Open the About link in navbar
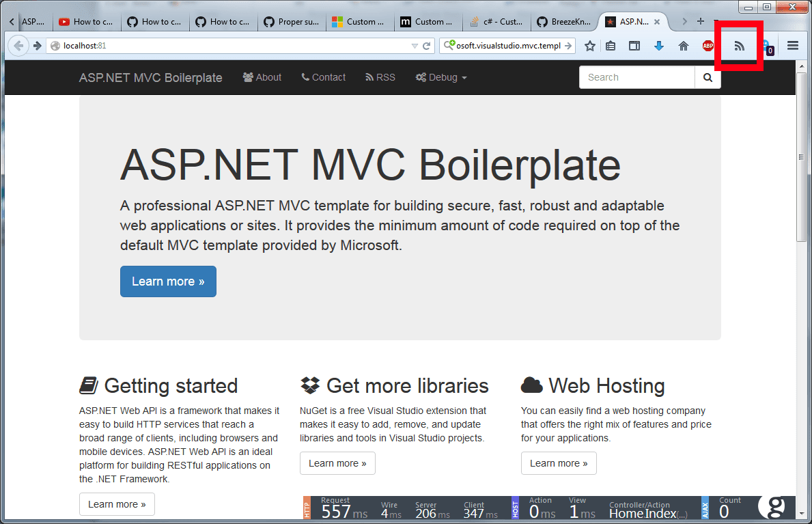Viewport: 812px width, 524px height. click(262, 78)
